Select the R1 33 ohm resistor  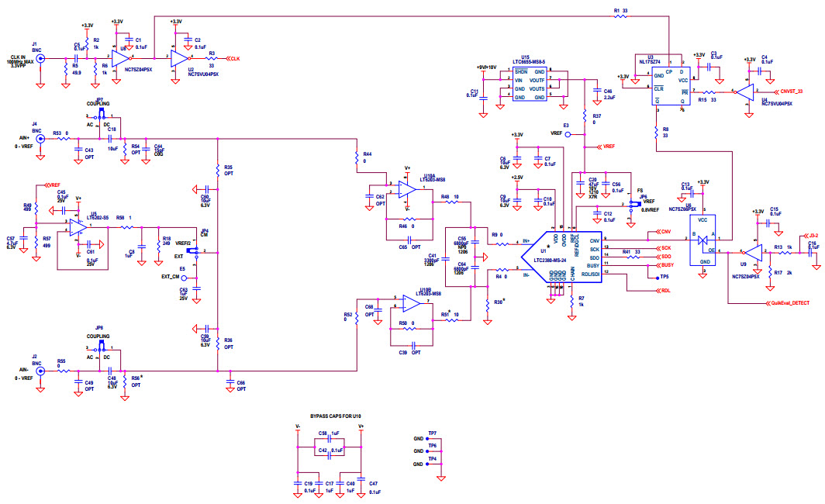point(618,16)
